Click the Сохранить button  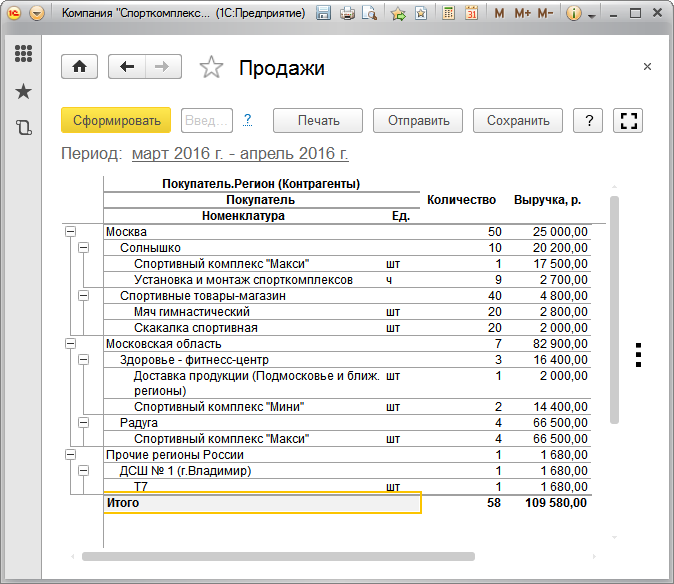(518, 120)
